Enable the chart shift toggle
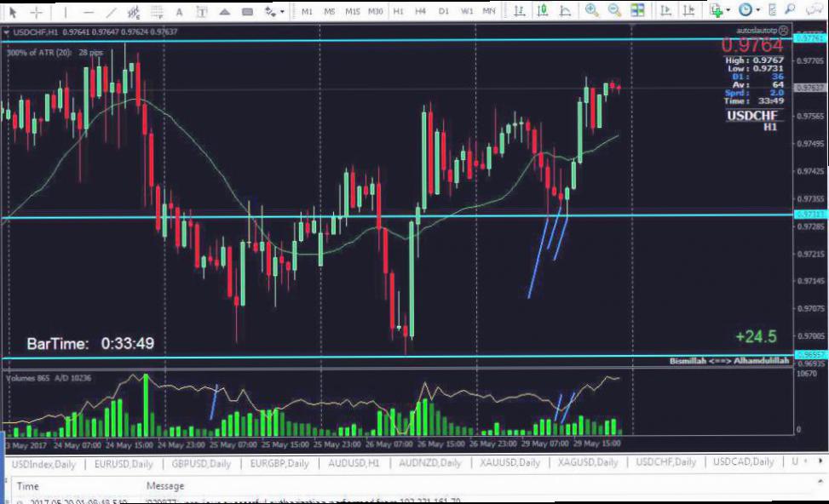This screenshot has width=829, height=504. [x=688, y=11]
